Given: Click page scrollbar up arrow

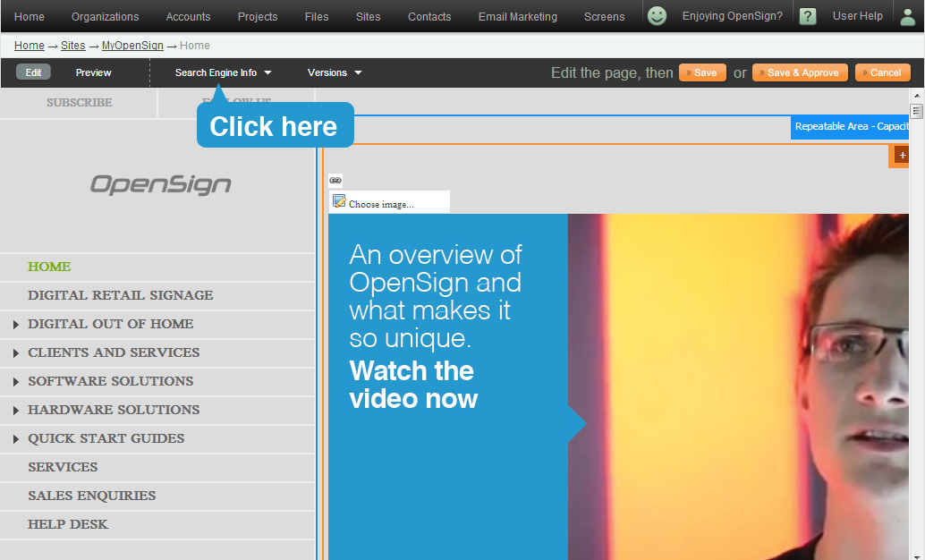Looking at the screenshot, I should point(917,95).
